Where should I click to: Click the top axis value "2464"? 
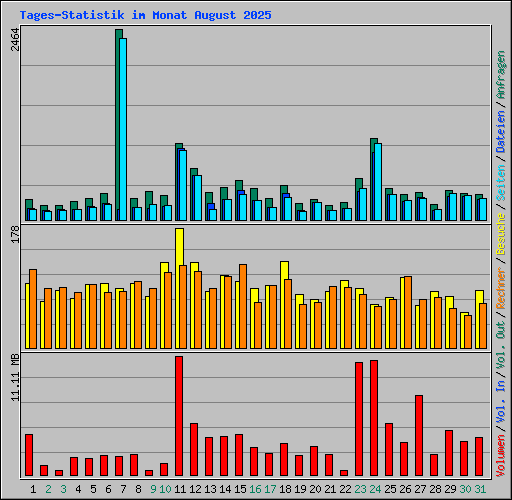(15, 40)
